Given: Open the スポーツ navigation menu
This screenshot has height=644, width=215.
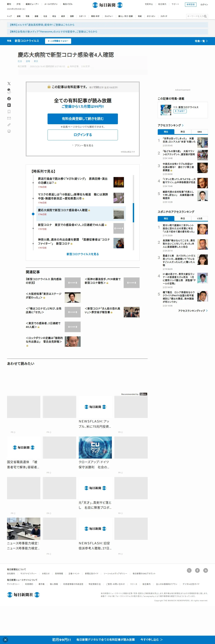Looking at the screenshot, I should point(82,16).
